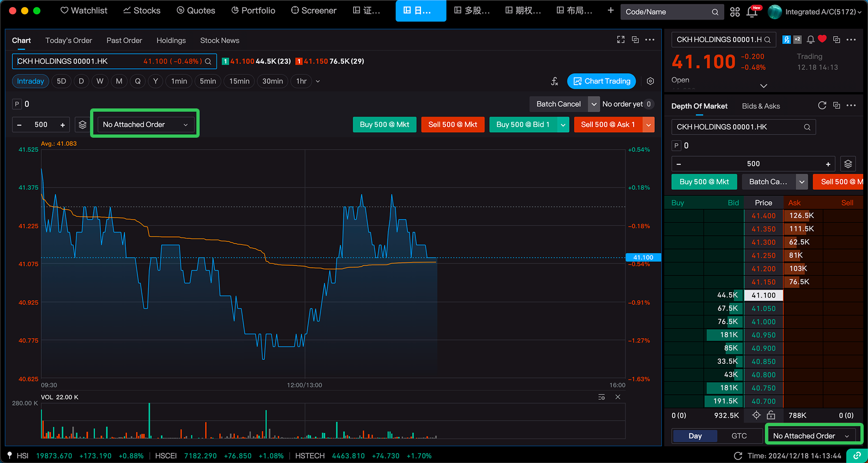Open the chart indicators (fx) icon
The height and width of the screenshot is (463, 868).
(x=554, y=81)
